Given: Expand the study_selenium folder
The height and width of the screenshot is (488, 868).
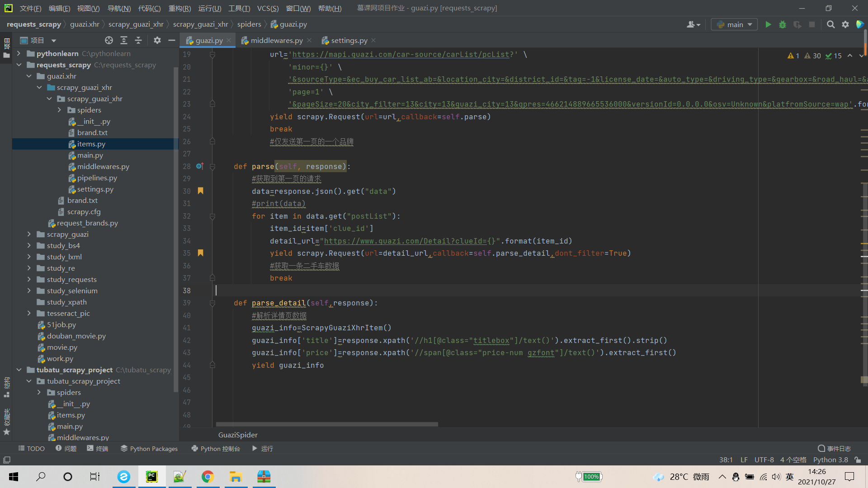Looking at the screenshot, I should pos(29,291).
